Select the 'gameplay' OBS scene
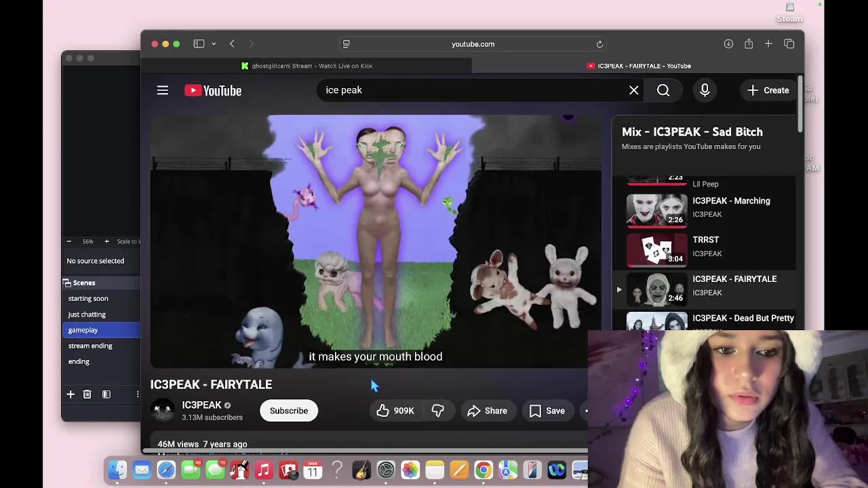The width and height of the screenshot is (868, 488). point(102,330)
